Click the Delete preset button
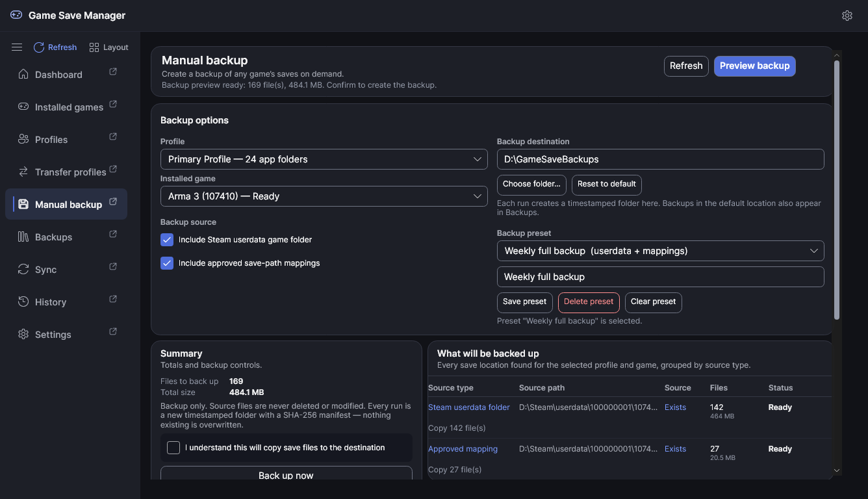Screen dimensions: 868x499 click(589, 302)
